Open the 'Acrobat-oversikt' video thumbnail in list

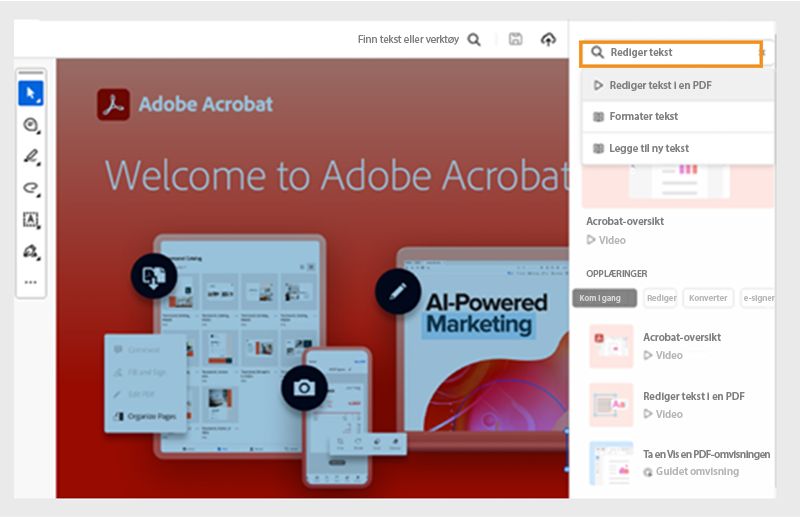tap(611, 346)
